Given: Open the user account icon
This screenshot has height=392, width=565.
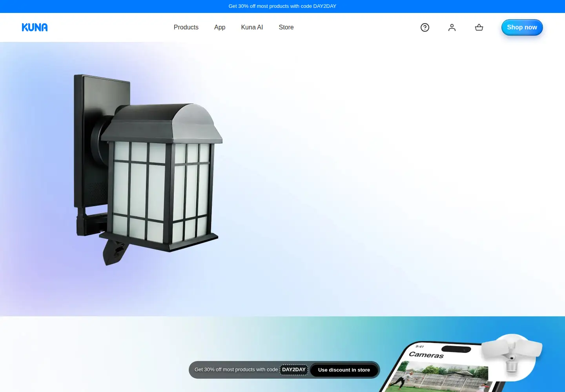Looking at the screenshot, I should [x=452, y=27].
